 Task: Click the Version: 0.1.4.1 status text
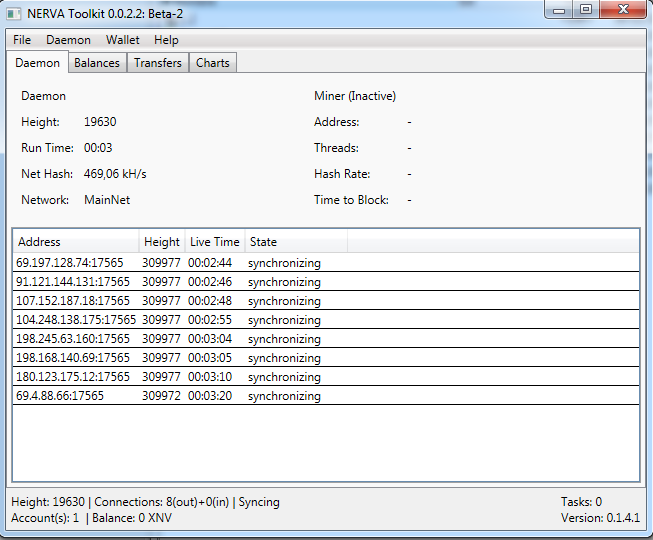point(600,518)
